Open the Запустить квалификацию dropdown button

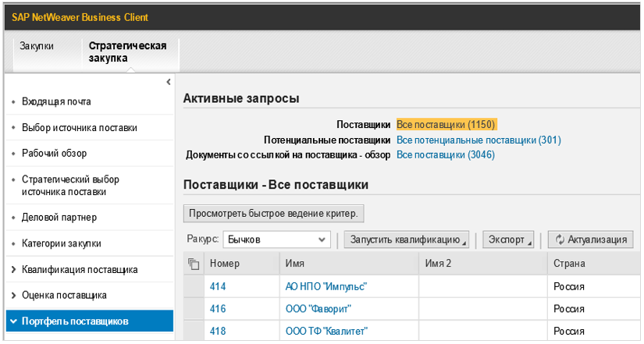coord(406,239)
